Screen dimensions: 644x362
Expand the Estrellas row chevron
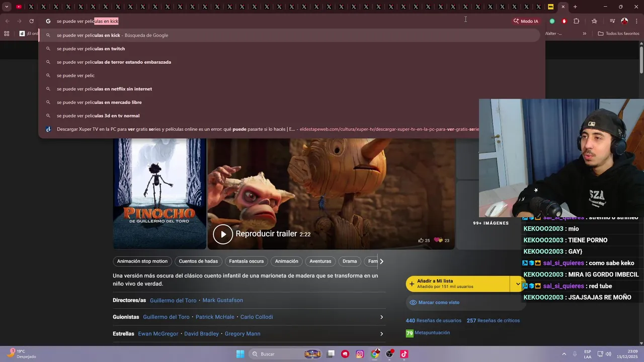[381, 334]
